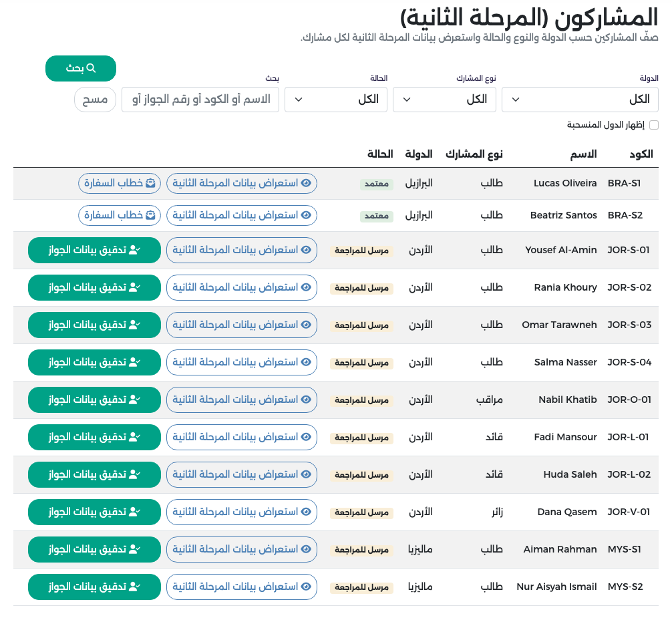Click the user-check icon in JOR-S-01 row
672x622 pixels.
click(134, 250)
